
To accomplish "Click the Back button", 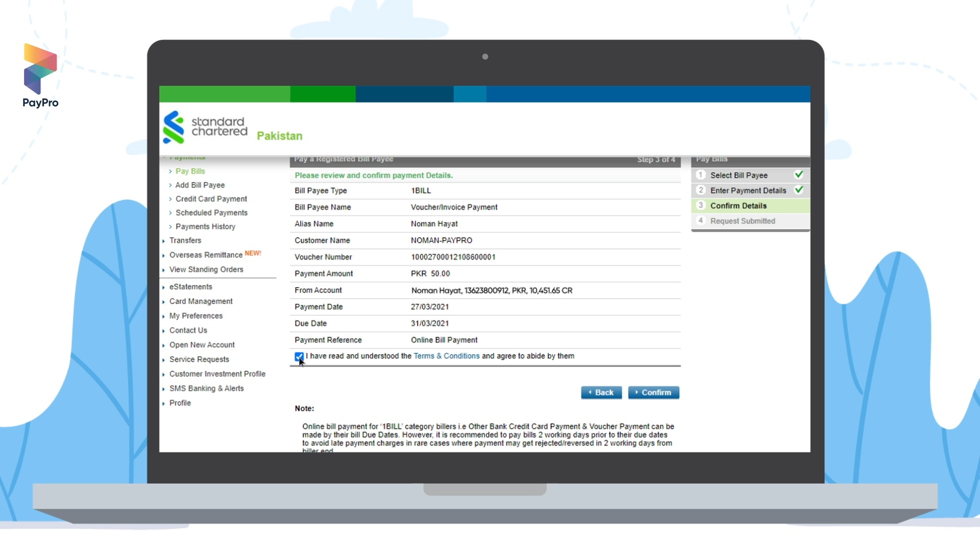I will click(x=601, y=392).
